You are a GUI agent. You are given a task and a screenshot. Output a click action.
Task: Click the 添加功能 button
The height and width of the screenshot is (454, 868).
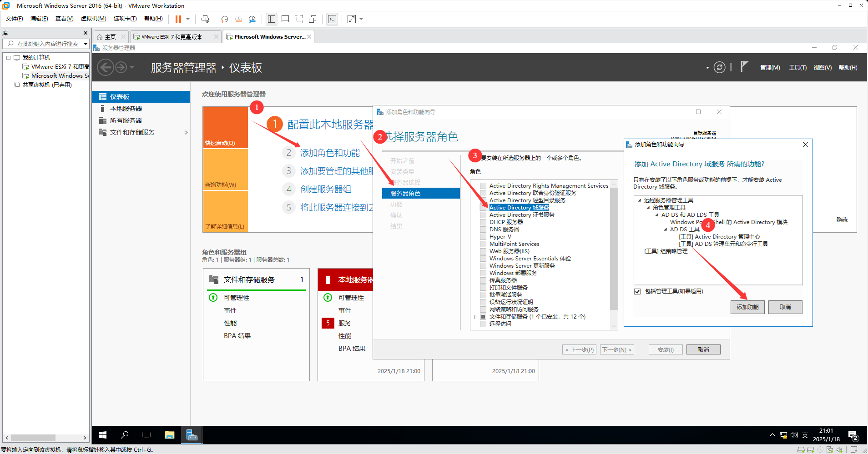747,307
